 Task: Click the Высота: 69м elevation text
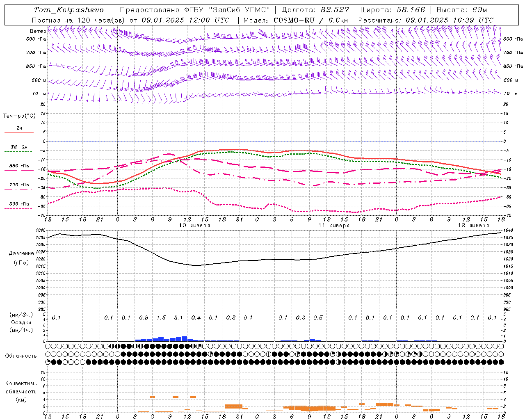point(462,10)
